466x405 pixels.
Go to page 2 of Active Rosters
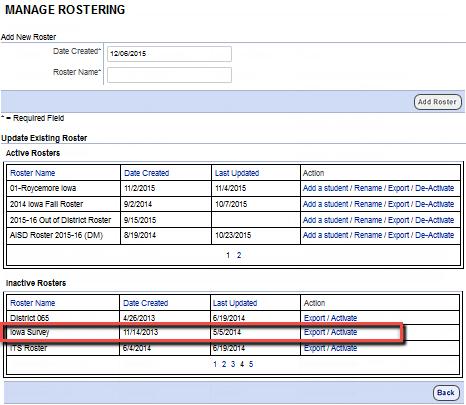pyautogui.click(x=239, y=255)
